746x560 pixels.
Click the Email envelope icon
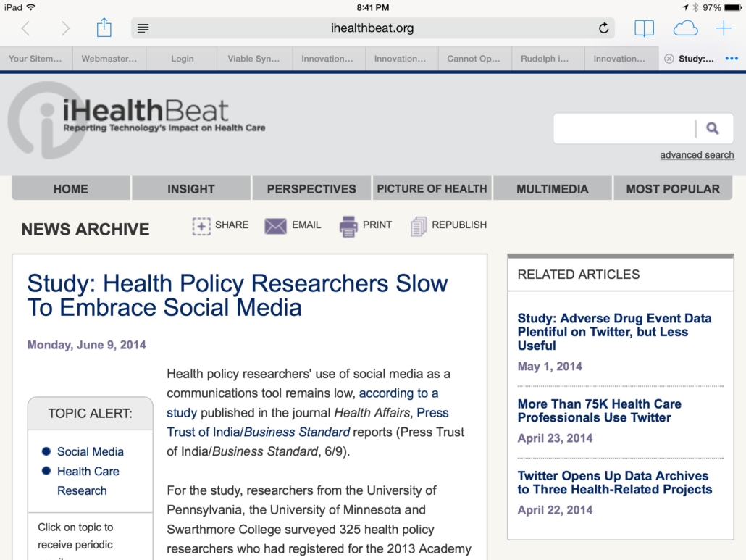pos(276,226)
